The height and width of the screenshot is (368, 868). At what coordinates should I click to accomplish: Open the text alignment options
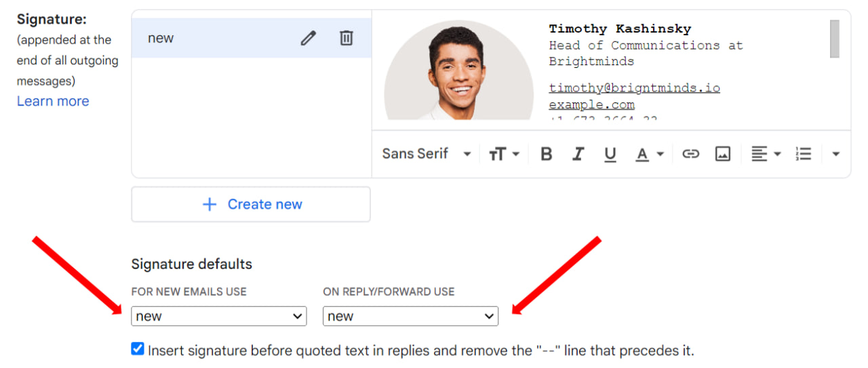click(x=766, y=154)
